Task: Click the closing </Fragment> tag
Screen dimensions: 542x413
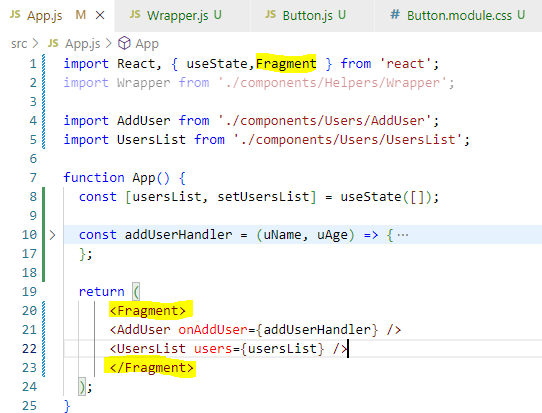Action: point(151,368)
